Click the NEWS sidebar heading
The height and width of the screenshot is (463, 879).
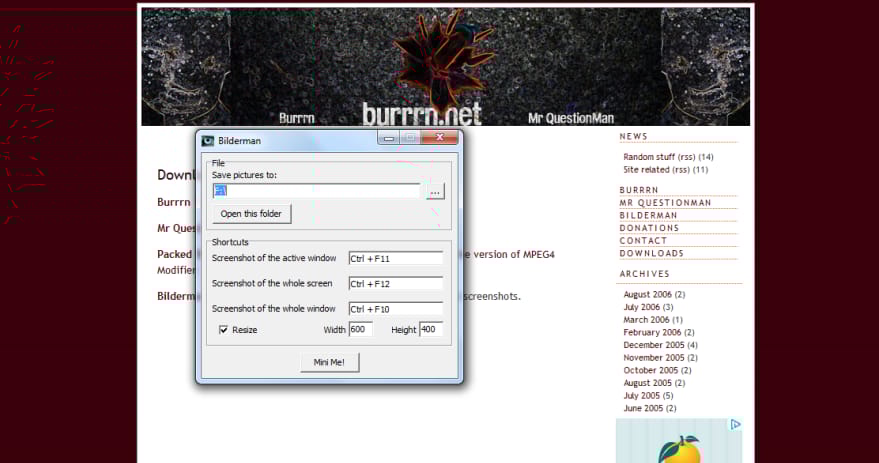pyautogui.click(x=633, y=136)
